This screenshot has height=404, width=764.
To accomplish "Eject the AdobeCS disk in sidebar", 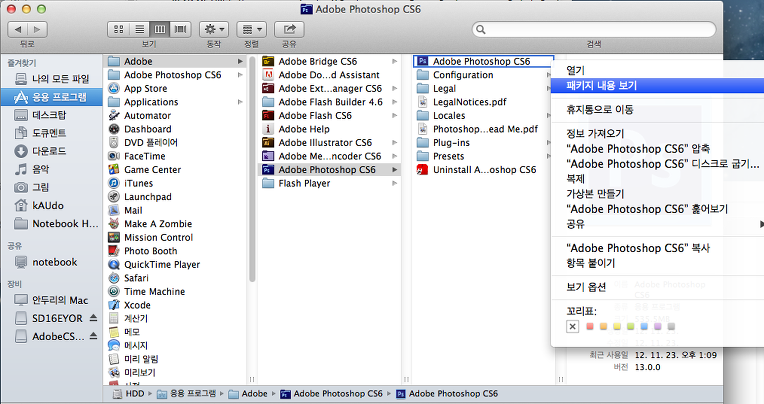I will (93, 336).
